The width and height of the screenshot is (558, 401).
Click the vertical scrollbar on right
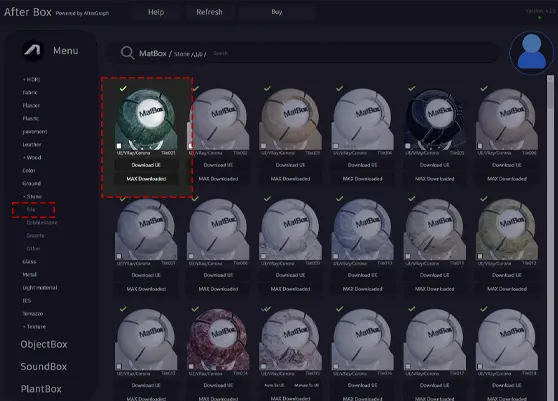pos(550,238)
